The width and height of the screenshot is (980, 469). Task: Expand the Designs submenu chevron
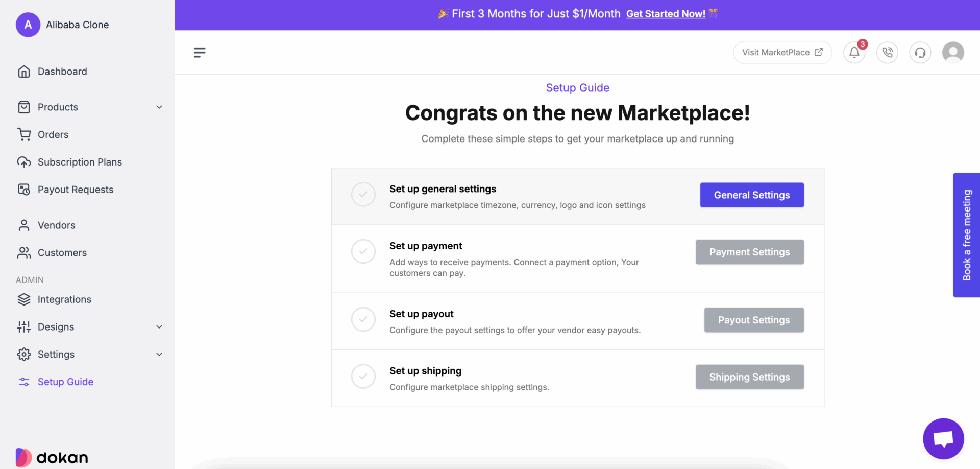click(x=159, y=327)
